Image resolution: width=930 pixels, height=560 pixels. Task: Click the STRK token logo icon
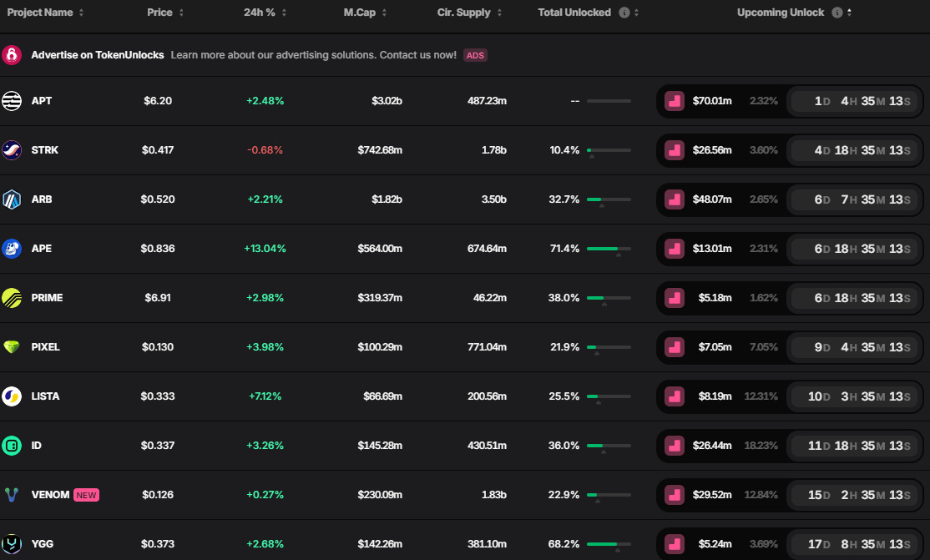coord(11,150)
